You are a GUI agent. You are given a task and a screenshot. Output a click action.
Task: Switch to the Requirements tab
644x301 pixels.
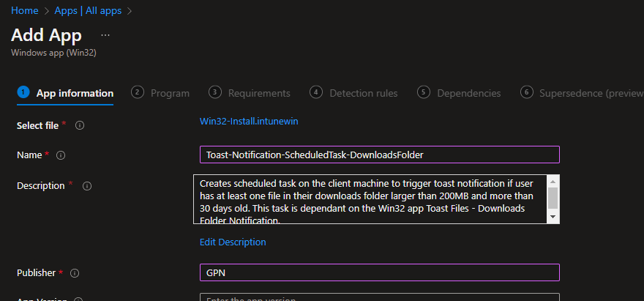tap(258, 93)
